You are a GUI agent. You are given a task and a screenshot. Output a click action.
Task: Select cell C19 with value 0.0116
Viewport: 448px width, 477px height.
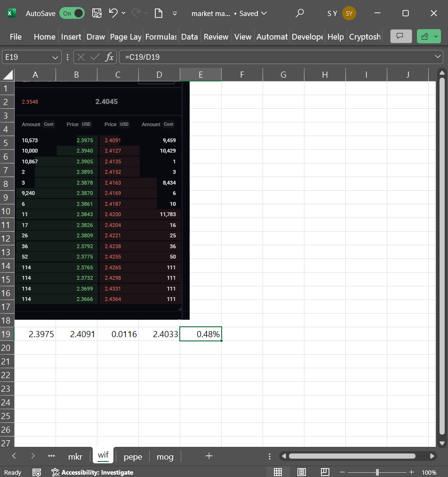tap(118, 334)
